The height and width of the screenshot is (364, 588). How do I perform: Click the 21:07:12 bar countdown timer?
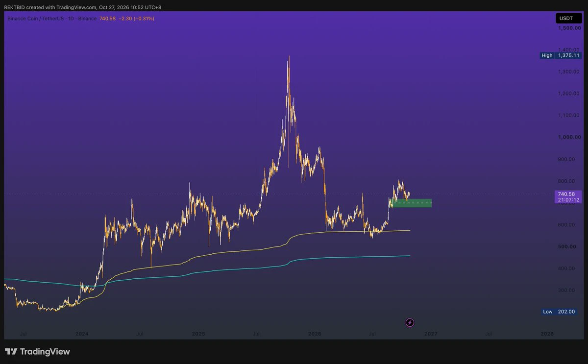pos(567,200)
